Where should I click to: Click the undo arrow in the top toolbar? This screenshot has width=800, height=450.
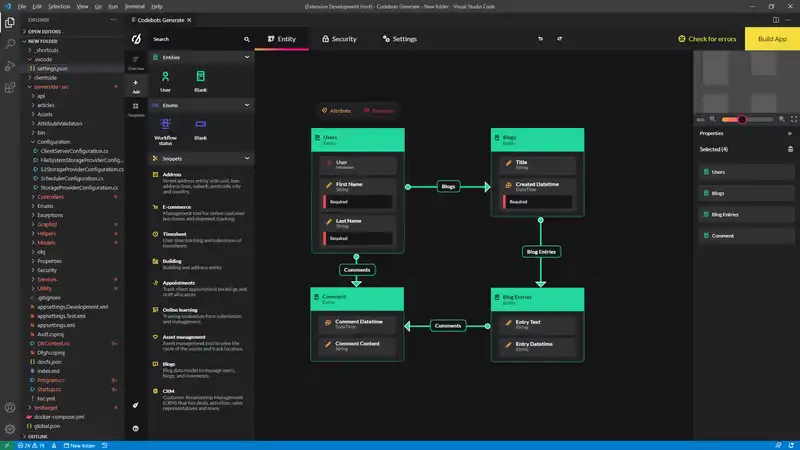(541, 39)
